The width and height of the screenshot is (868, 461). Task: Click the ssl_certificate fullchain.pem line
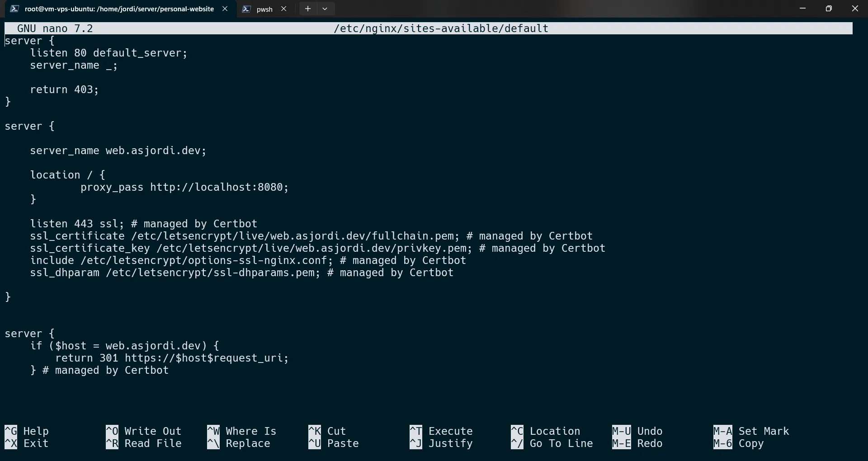click(311, 236)
